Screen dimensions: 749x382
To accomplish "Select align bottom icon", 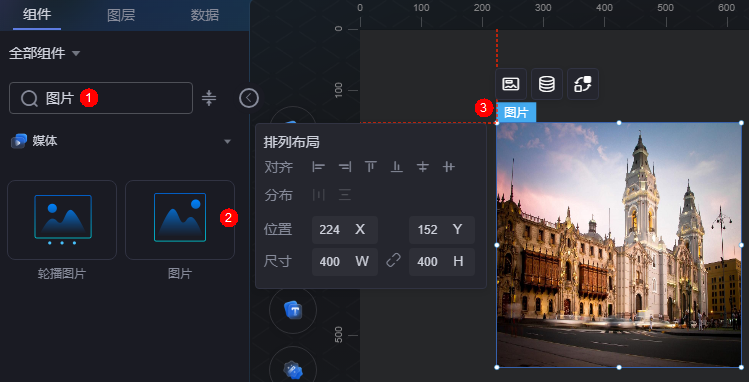I will point(396,167).
